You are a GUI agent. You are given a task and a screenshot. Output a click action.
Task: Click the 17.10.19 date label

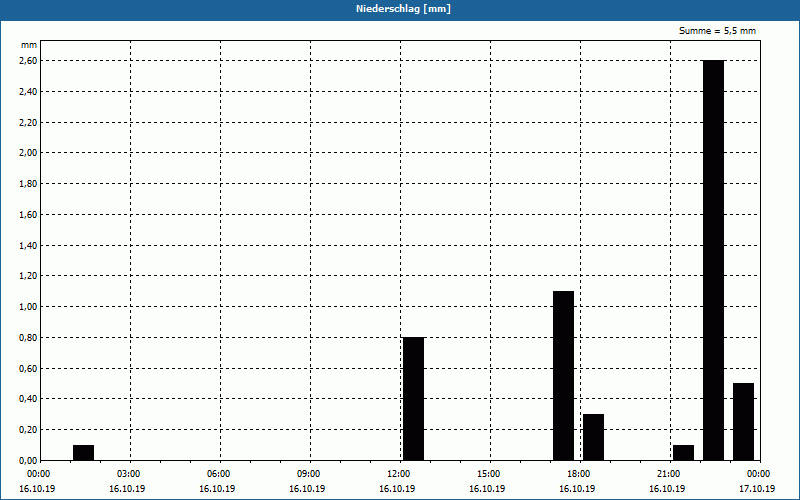[x=757, y=489]
